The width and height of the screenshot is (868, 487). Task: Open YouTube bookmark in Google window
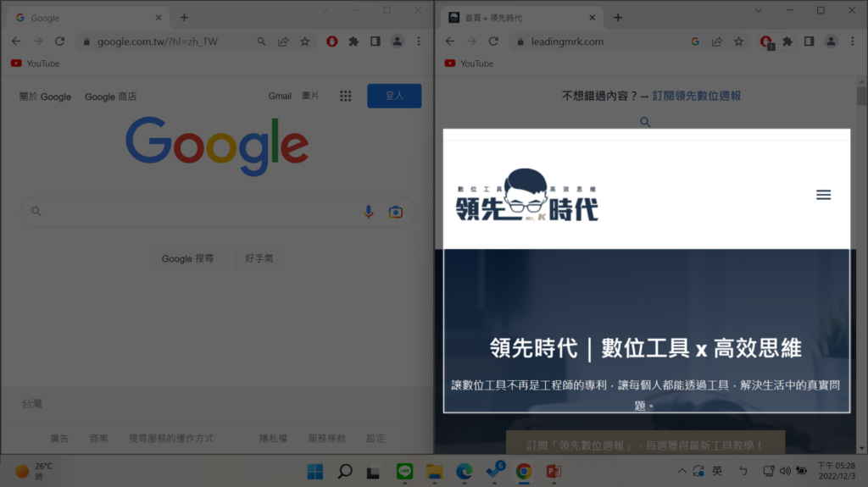[x=36, y=64]
